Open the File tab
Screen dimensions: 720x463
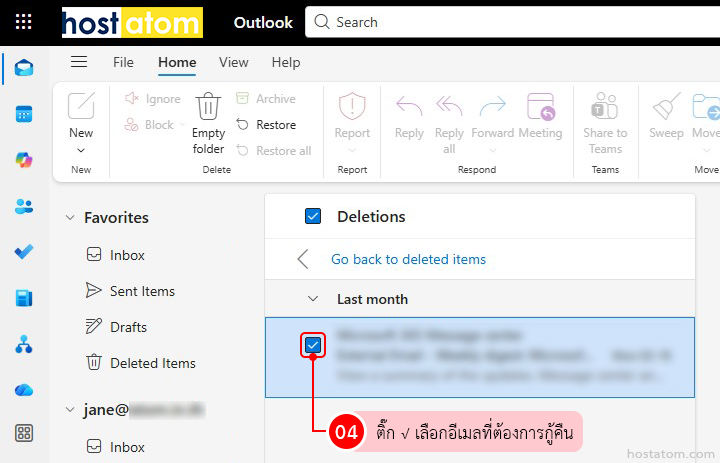coord(124,62)
